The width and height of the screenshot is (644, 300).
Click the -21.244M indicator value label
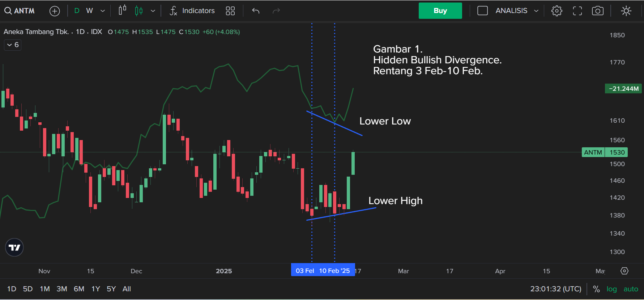tap(623, 89)
